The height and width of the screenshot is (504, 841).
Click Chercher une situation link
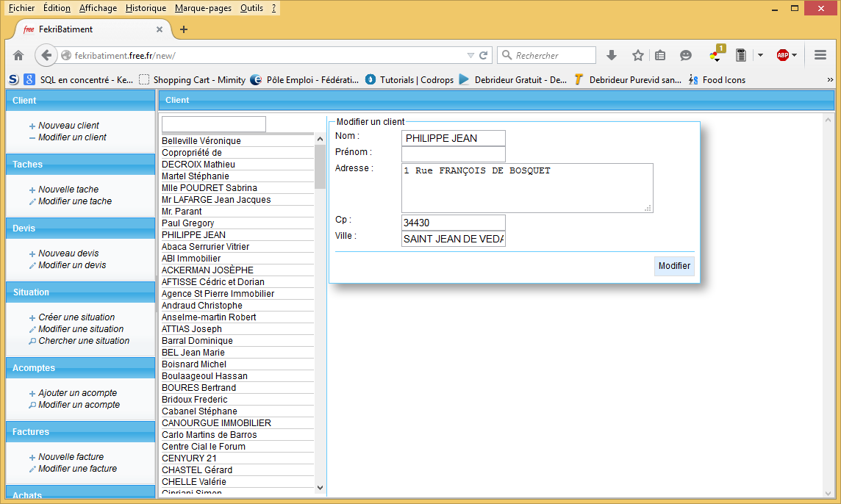(x=85, y=340)
